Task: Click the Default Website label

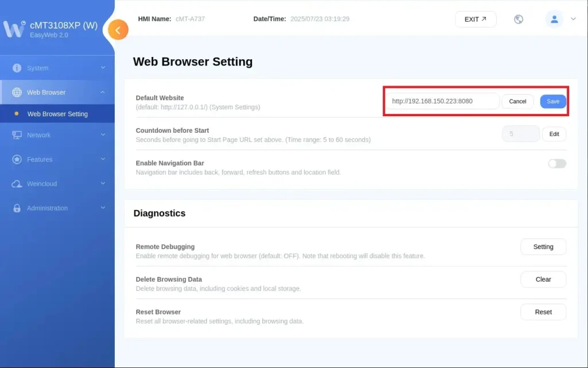Action: [160, 98]
